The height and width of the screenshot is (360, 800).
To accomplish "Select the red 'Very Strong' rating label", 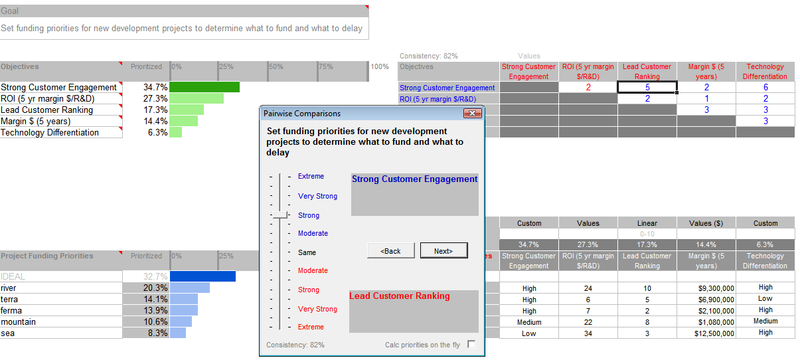I will (317, 309).
